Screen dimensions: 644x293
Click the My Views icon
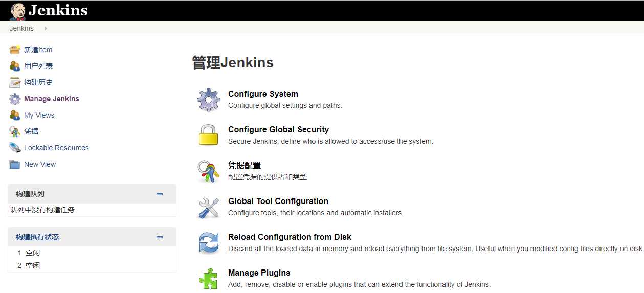click(15, 115)
